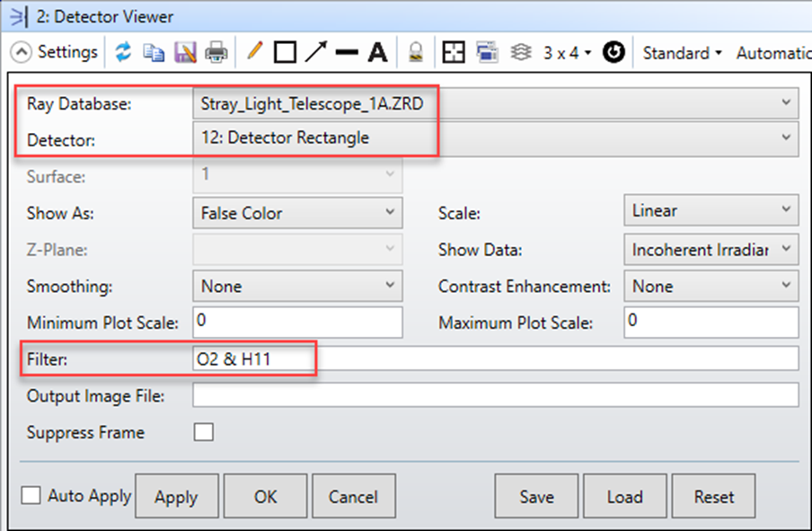Click the Save image icon
The image size is (812, 531).
click(x=185, y=52)
